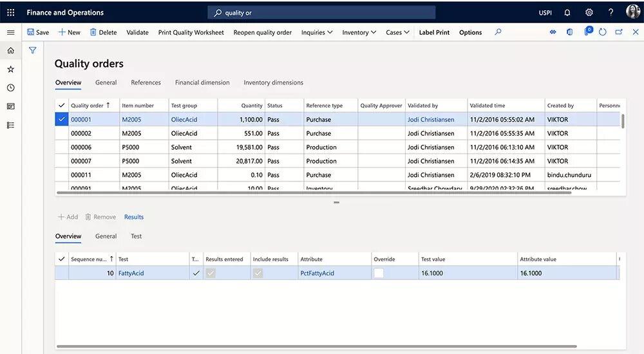Image resolution: width=644 pixels, height=354 pixels.
Task: Click the Results link
Action: click(x=134, y=217)
